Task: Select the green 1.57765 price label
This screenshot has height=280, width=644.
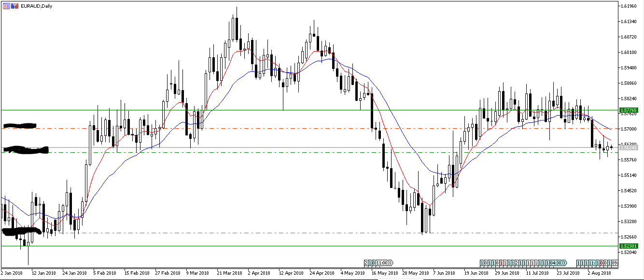Action: [x=628, y=110]
